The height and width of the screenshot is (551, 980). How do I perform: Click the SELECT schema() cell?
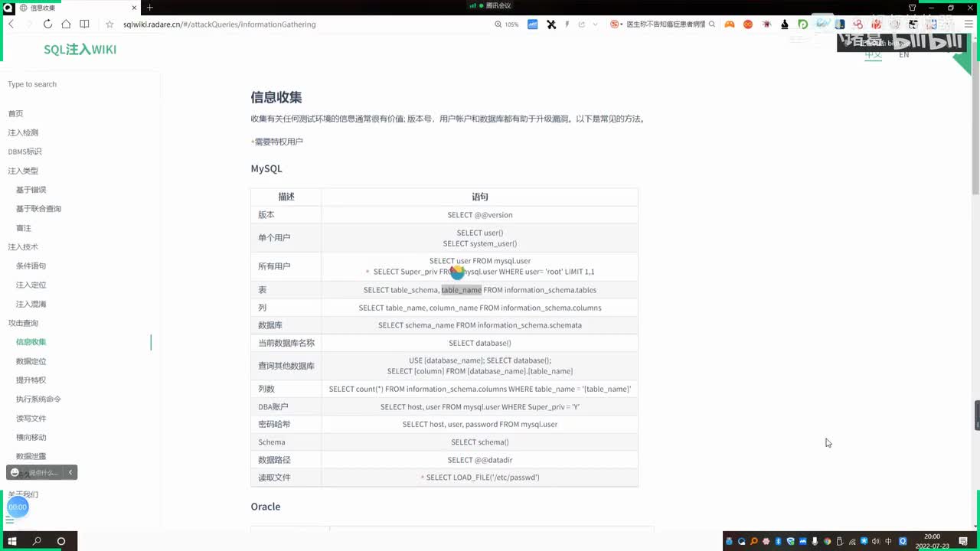click(x=480, y=442)
